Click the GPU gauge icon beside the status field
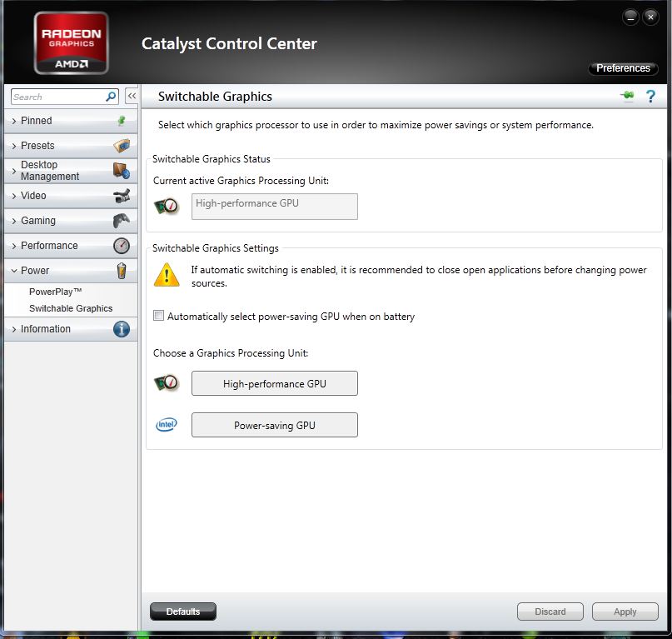 pyautogui.click(x=167, y=207)
